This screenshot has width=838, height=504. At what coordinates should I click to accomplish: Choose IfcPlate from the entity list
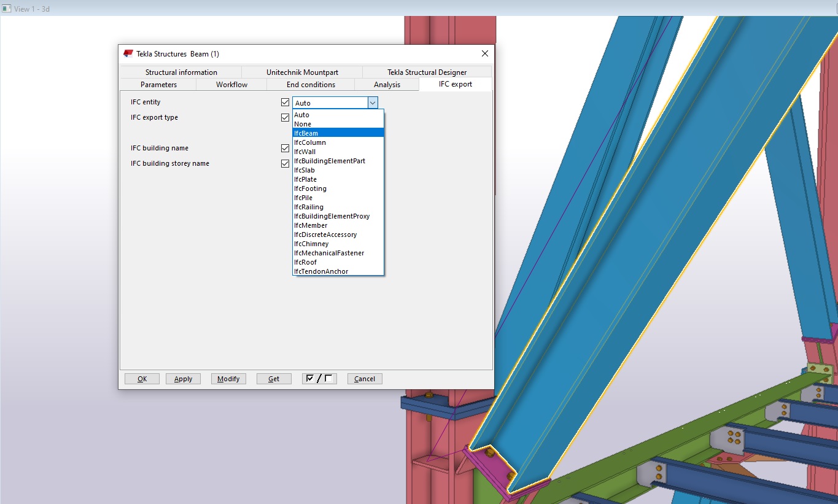pos(338,179)
